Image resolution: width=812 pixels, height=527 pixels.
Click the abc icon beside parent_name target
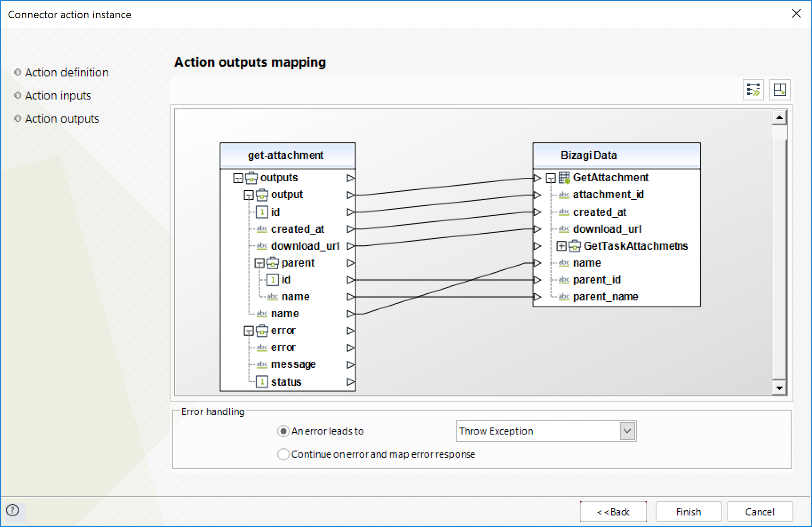[564, 296]
